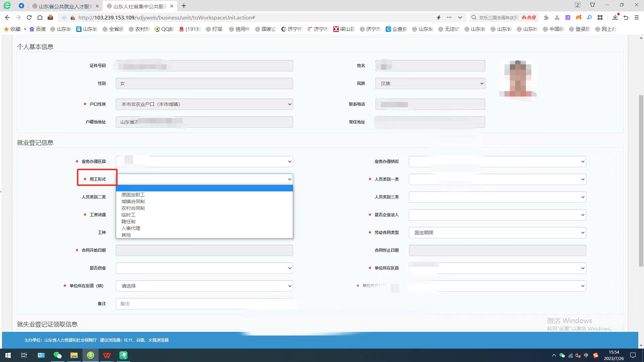644x362 pixels.
Task: Open the browser hamburger main menu
Action: [637, 17]
